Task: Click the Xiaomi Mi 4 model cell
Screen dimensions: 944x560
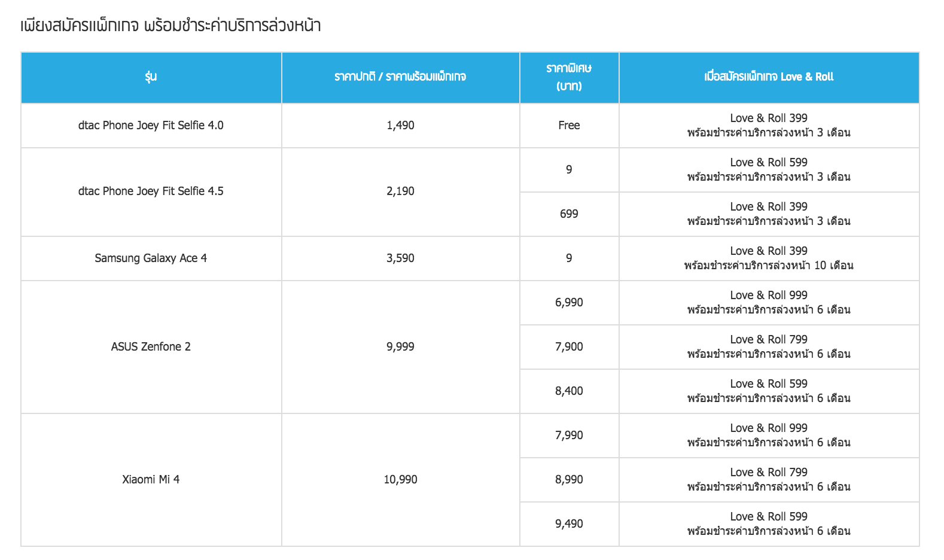Action: coord(151,480)
